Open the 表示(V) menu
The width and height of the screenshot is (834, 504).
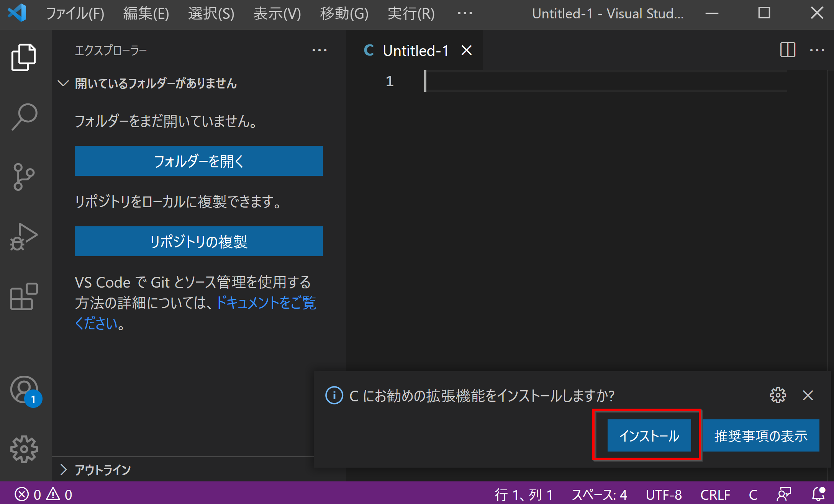[x=277, y=13]
